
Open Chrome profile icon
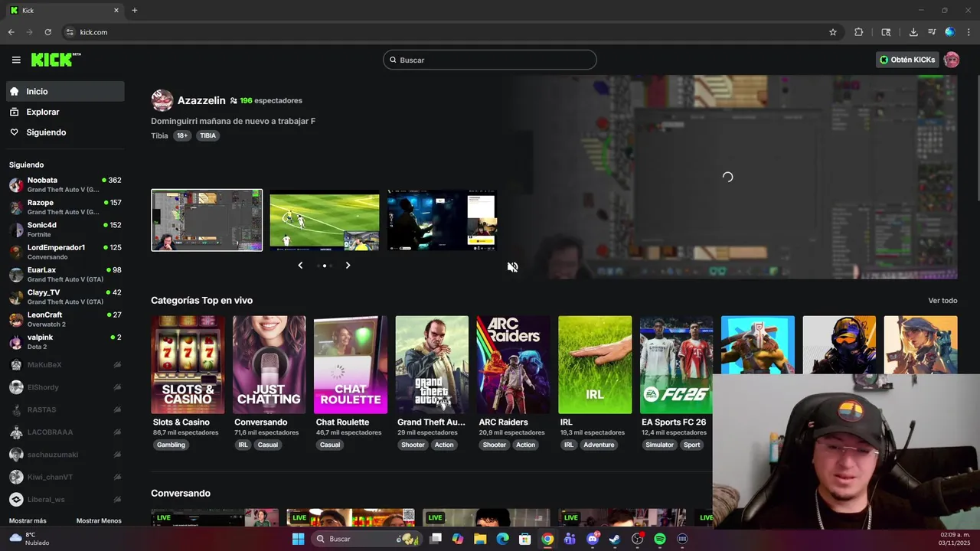(950, 32)
